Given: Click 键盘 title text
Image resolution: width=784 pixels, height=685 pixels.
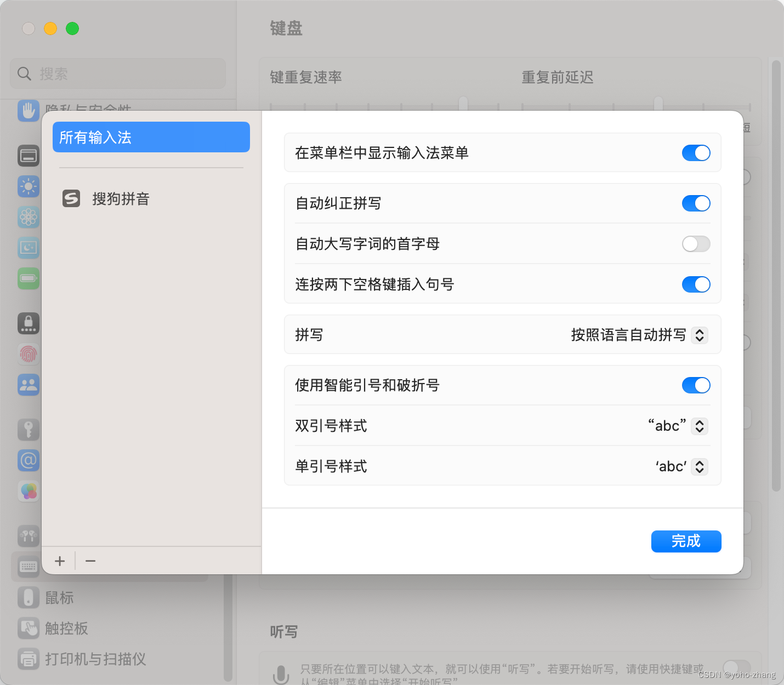Looking at the screenshot, I should point(286,28).
